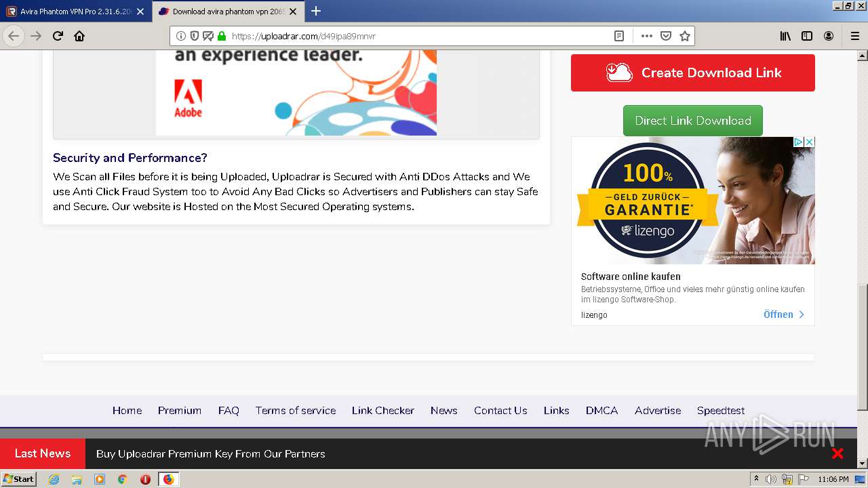
Task: Save page to Pocket
Action: [x=666, y=36]
